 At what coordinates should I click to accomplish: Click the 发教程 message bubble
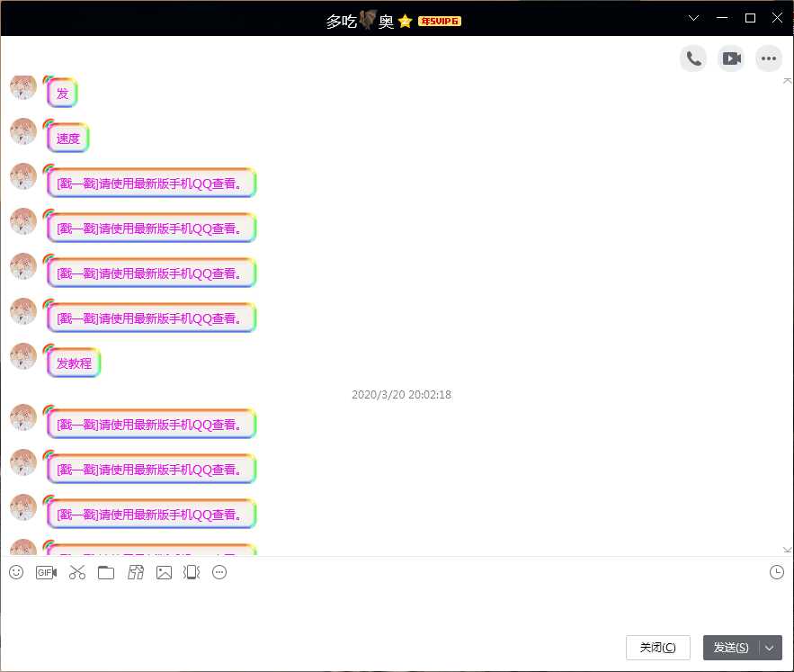tap(74, 363)
